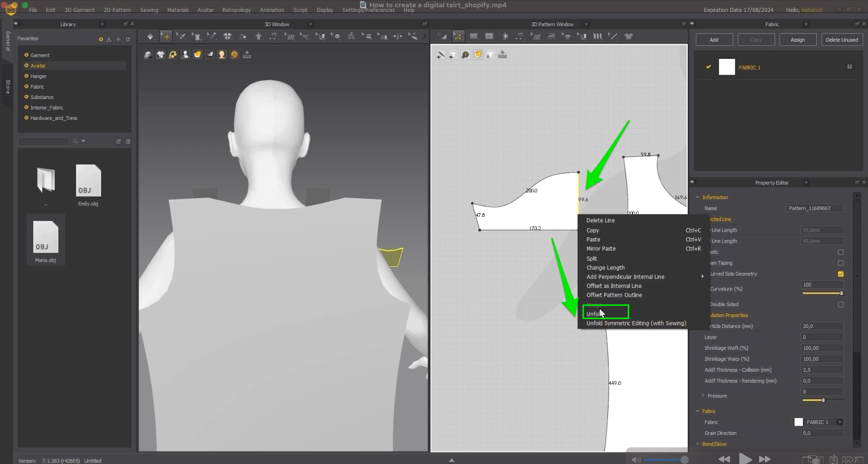
Task: Click the download icon in Favorites header
Action: pyautogui.click(x=109, y=39)
